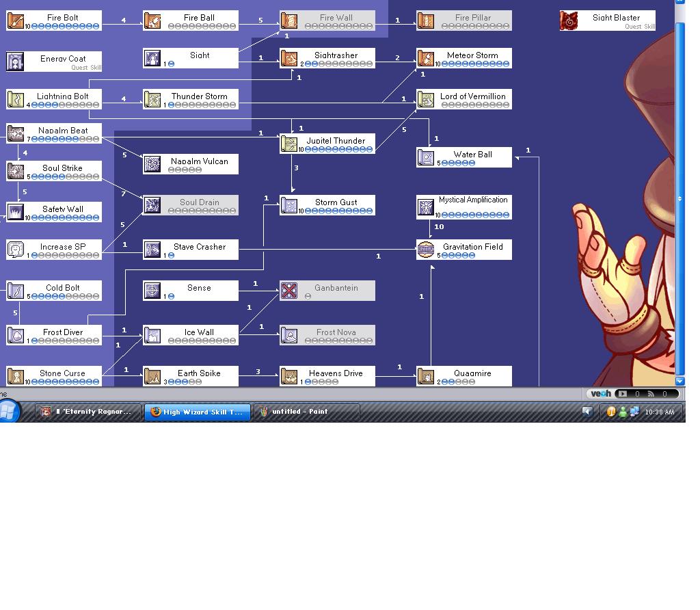
Task: Select the Meteor Storm skill icon
Action: (x=425, y=59)
